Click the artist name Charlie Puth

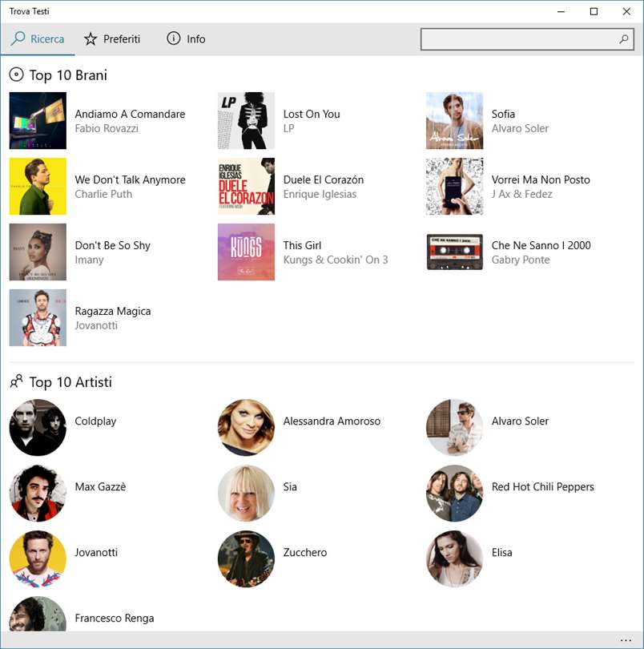tap(103, 194)
